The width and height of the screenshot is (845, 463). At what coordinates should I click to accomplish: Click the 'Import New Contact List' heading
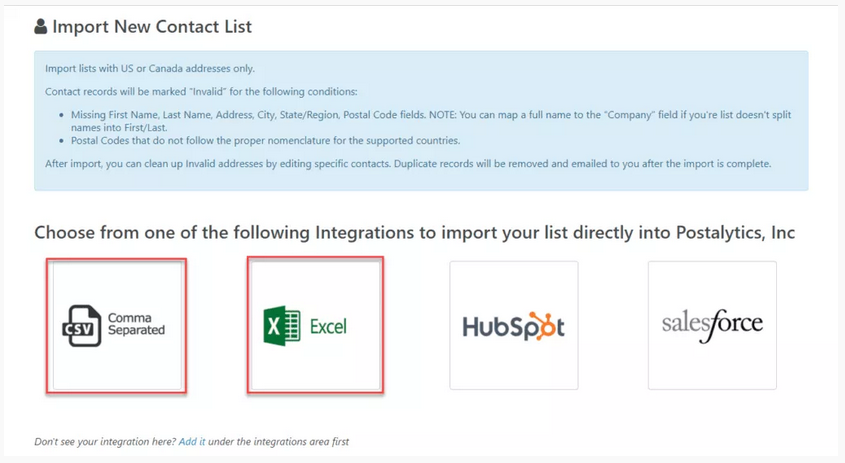[x=152, y=26]
